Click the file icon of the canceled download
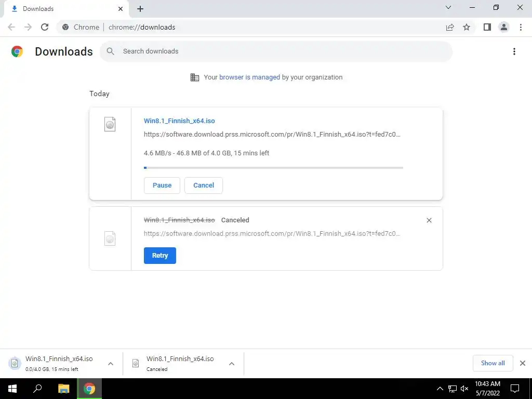This screenshot has width=532, height=399. pyautogui.click(x=110, y=238)
